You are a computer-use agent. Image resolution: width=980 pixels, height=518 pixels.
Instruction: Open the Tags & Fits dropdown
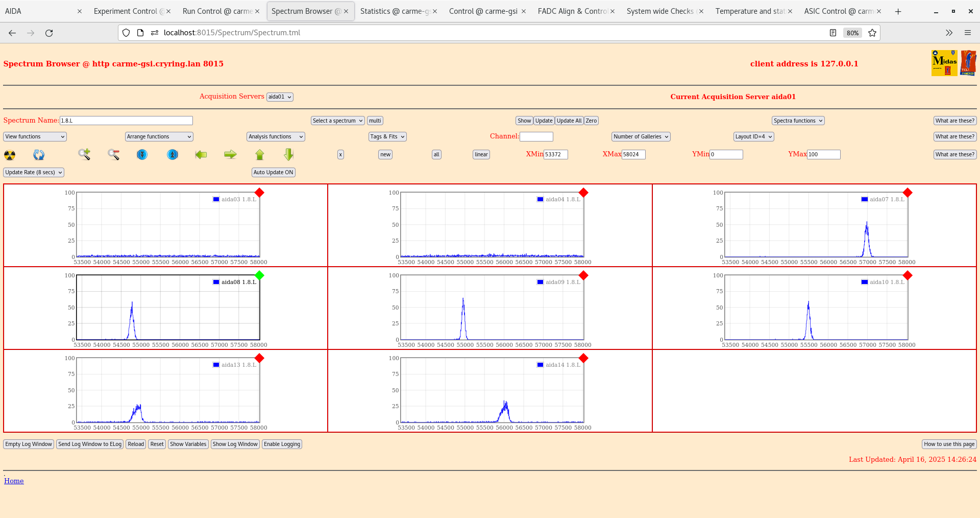click(x=387, y=136)
